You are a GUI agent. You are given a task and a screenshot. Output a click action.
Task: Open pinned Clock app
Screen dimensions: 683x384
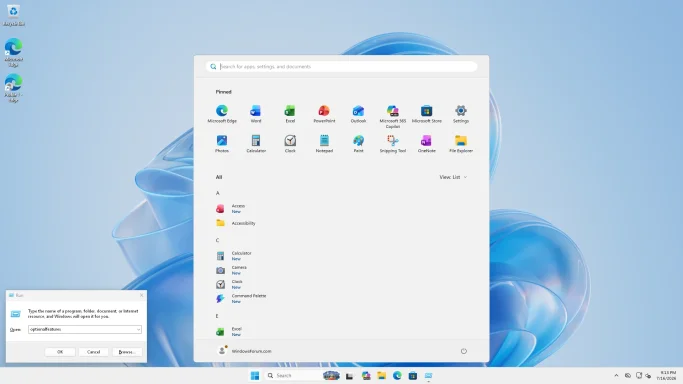290,144
